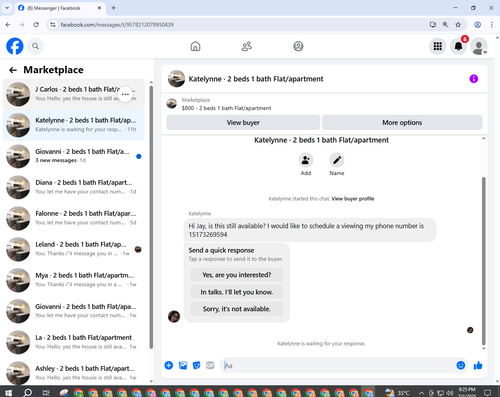Bookmark this page with star
Screen dimensions: 500x397
458,25
